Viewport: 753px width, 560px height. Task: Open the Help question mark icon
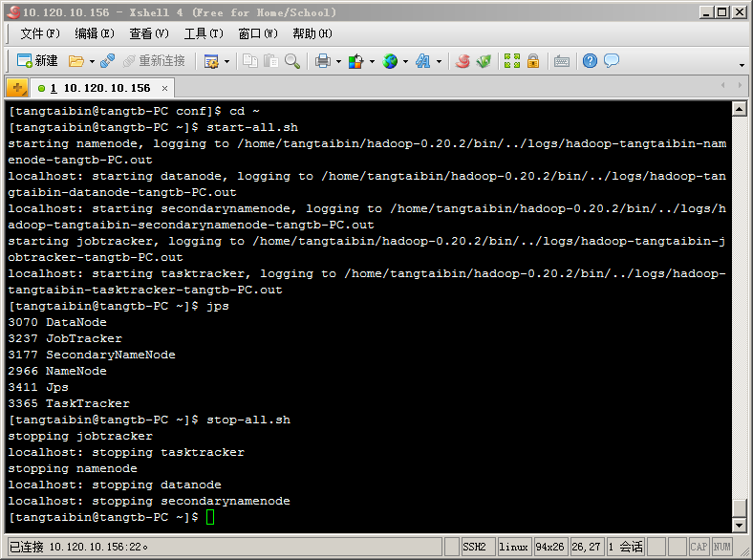point(590,61)
